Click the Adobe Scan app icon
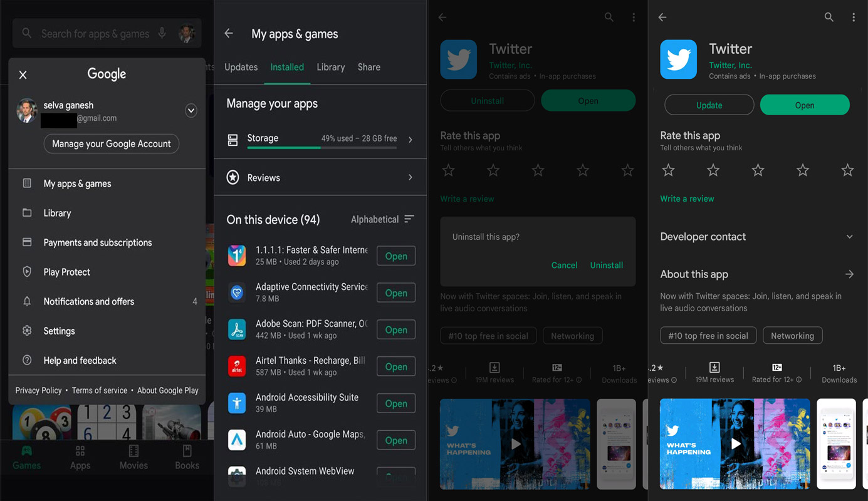Viewport: 868px width, 501px height. pyautogui.click(x=237, y=329)
